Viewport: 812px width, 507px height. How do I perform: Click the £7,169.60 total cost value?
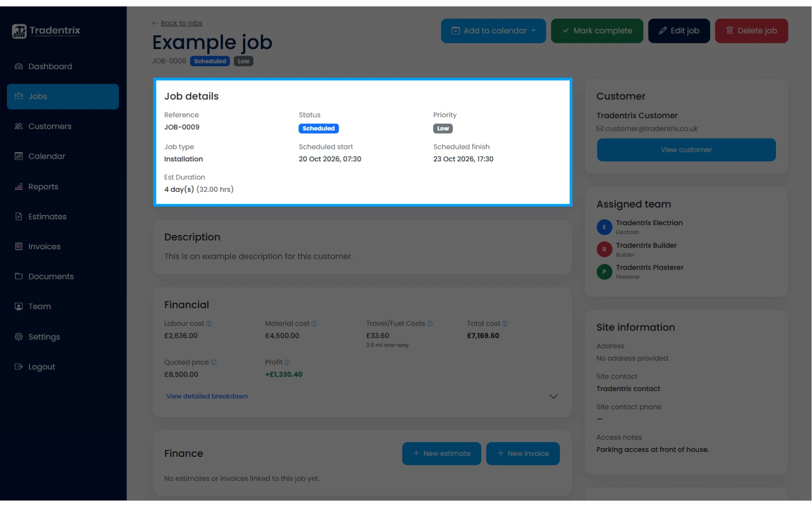(483, 336)
